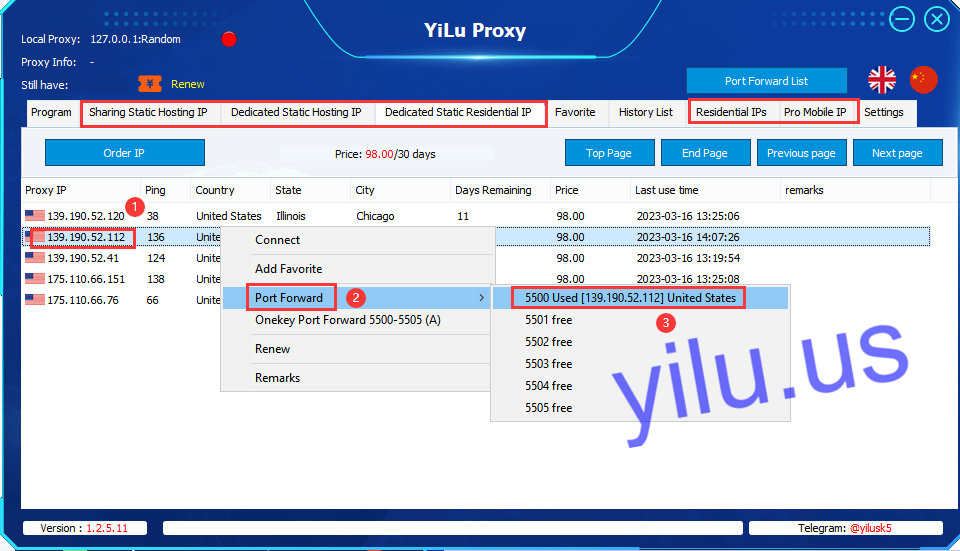This screenshot has width=960, height=551.
Task: Go to End Page
Action: [705, 152]
